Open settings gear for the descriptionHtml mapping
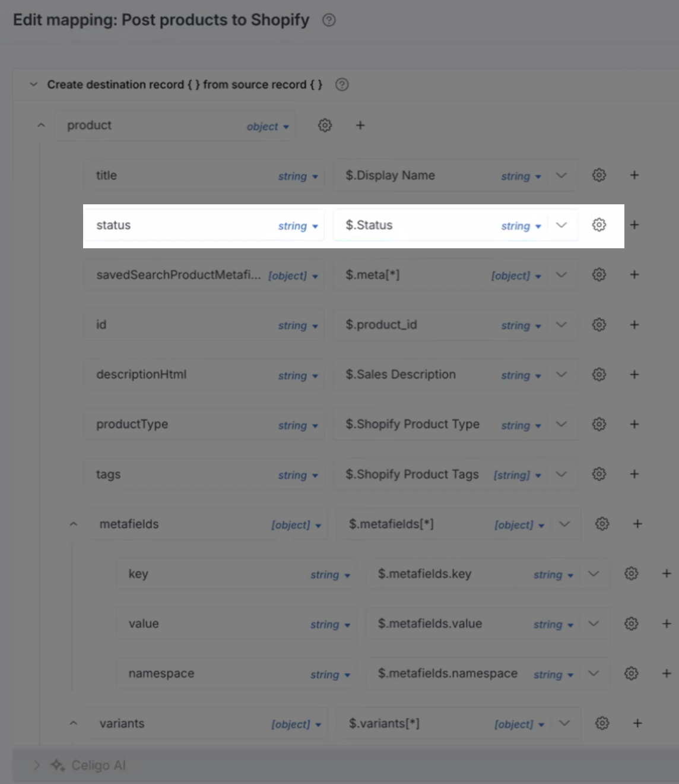Viewport: 679px width, 784px height. (x=599, y=374)
